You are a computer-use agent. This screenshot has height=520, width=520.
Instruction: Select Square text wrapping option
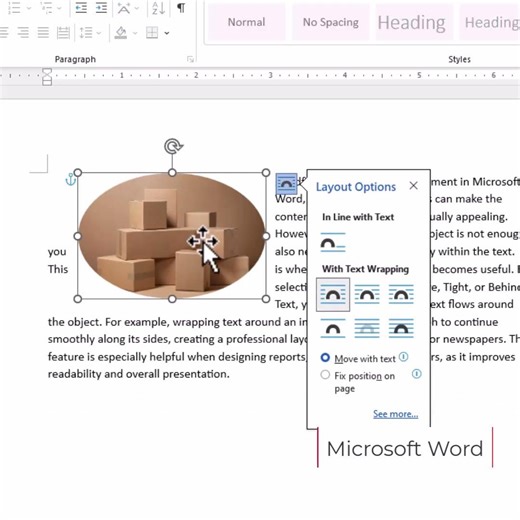coord(333,295)
